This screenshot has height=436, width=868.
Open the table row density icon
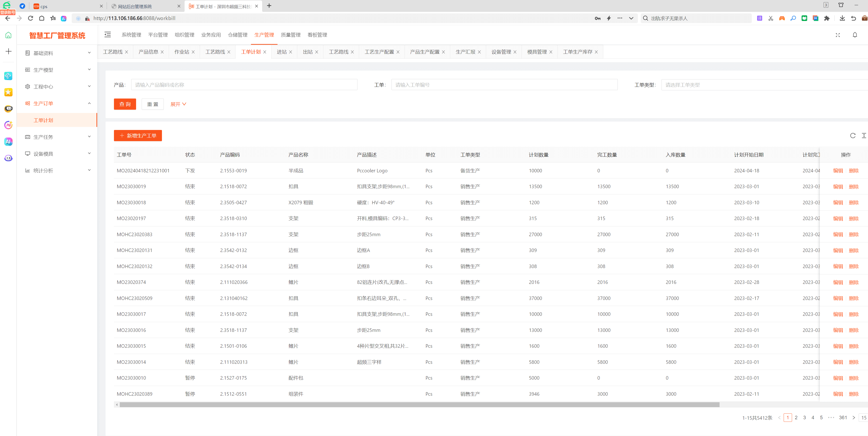tap(864, 136)
